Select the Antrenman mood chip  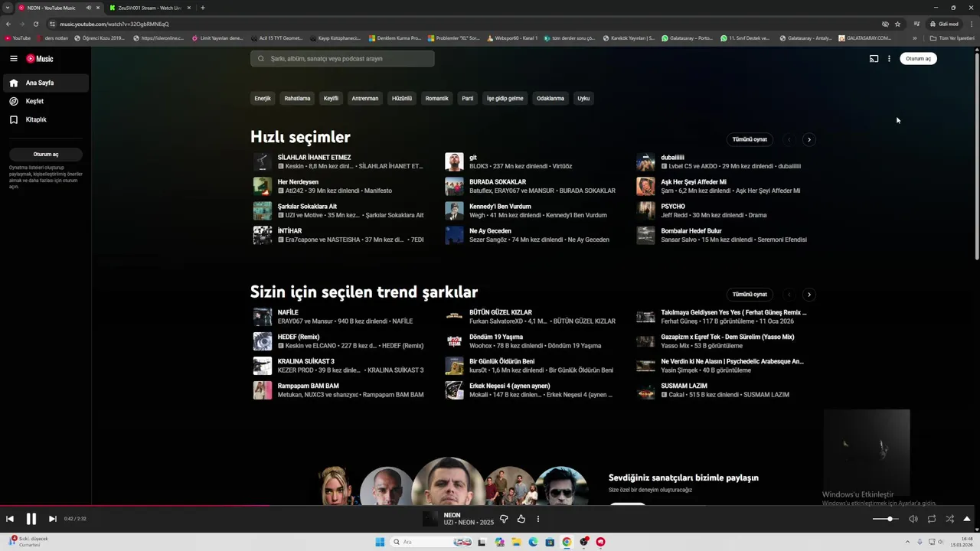364,98
